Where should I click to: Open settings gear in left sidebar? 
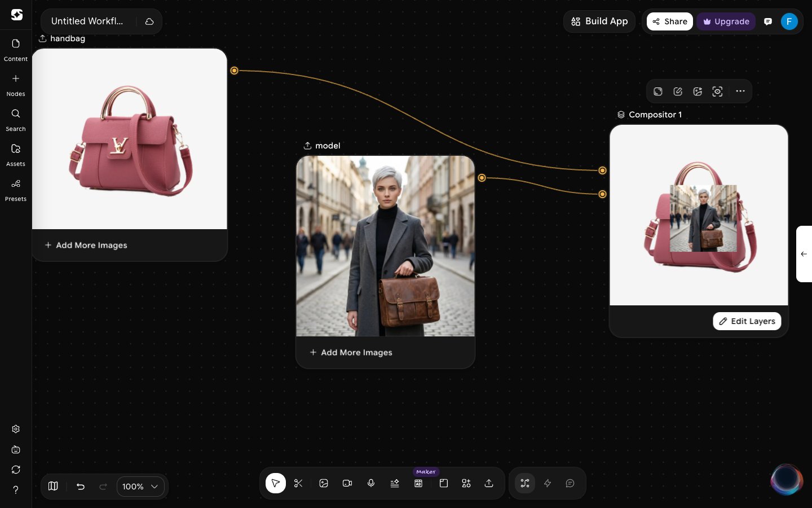click(x=16, y=429)
